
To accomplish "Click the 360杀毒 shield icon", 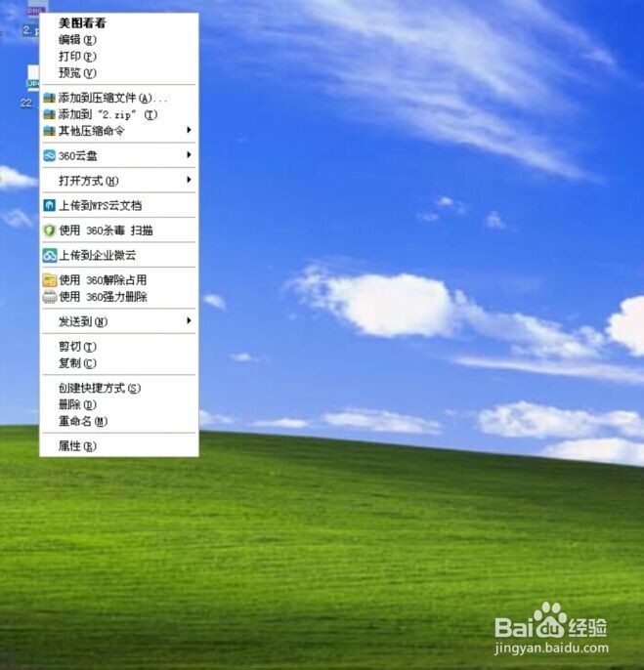I will (50, 230).
